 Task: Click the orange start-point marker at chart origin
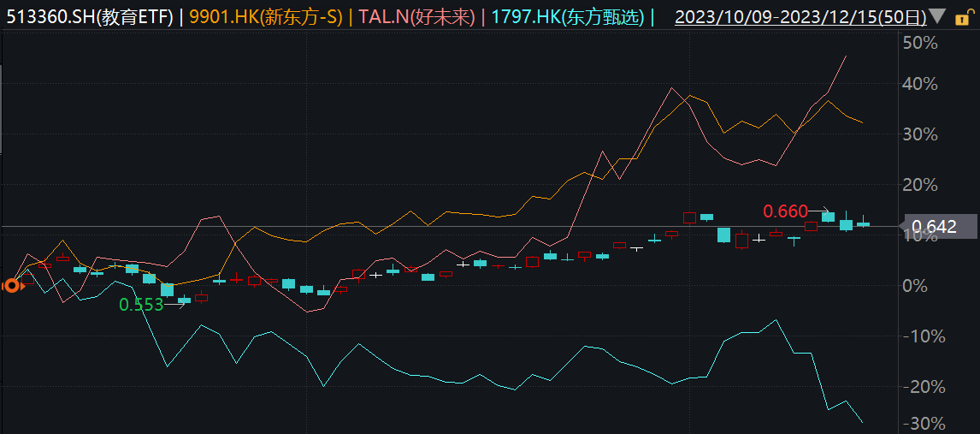point(12,286)
